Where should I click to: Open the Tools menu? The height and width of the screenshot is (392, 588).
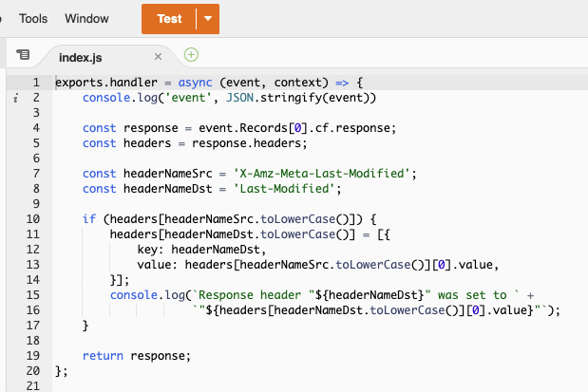point(33,19)
